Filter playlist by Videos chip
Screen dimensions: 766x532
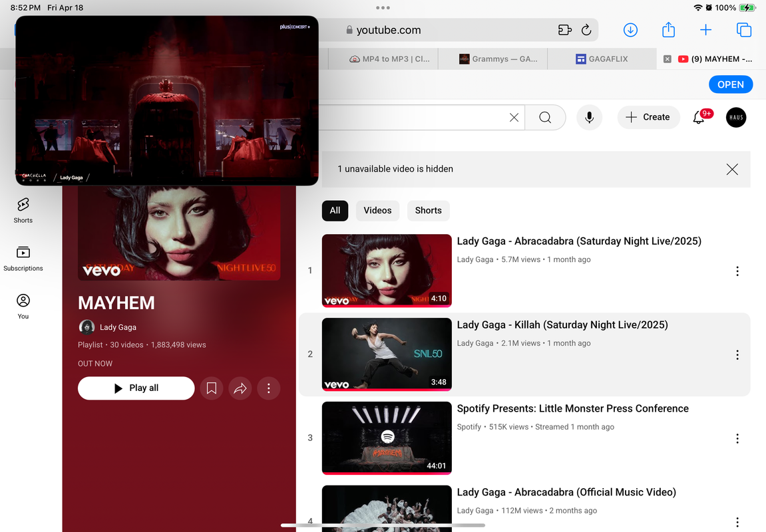(x=377, y=211)
